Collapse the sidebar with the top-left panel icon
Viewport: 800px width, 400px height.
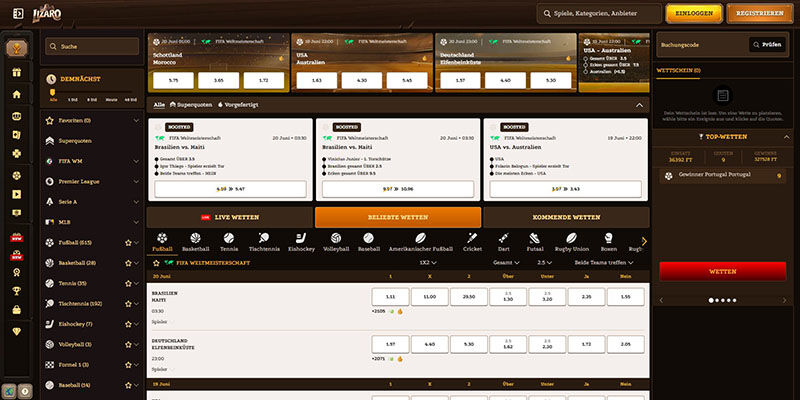tap(18, 14)
